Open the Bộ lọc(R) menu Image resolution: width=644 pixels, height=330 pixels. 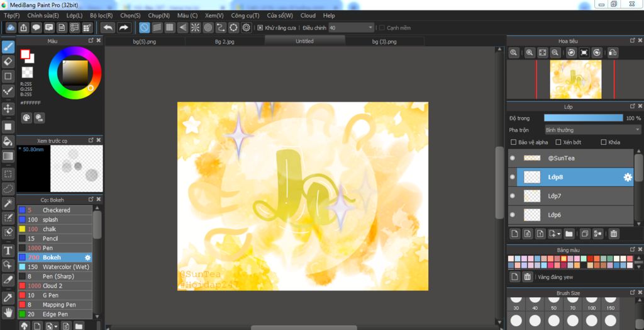[x=101, y=16]
